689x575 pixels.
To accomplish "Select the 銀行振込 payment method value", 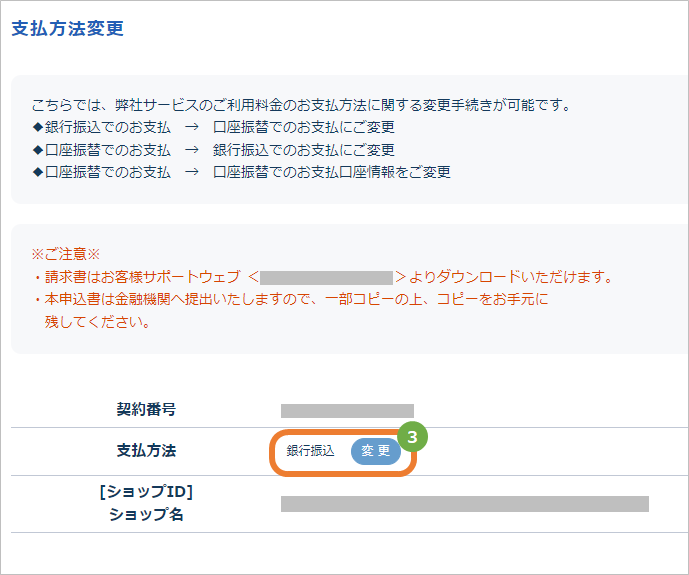I will (310, 451).
